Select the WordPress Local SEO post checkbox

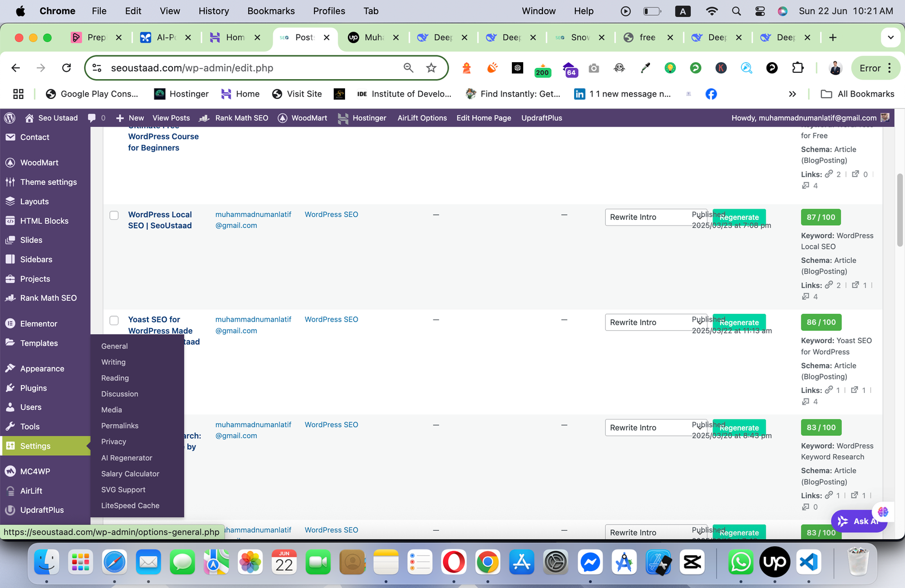coord(114,215)
